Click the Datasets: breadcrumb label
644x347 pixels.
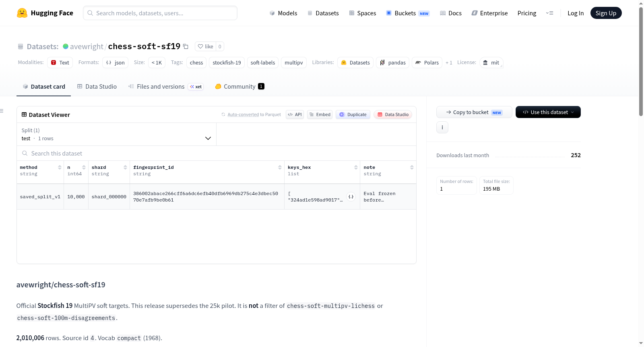tap(43, 46)
